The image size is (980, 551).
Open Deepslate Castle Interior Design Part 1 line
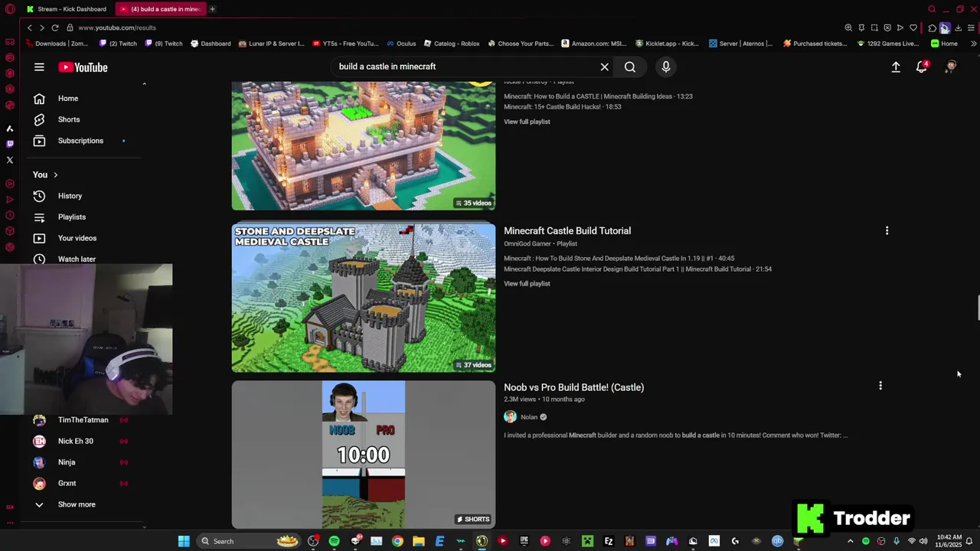click(x=638, y=269)
